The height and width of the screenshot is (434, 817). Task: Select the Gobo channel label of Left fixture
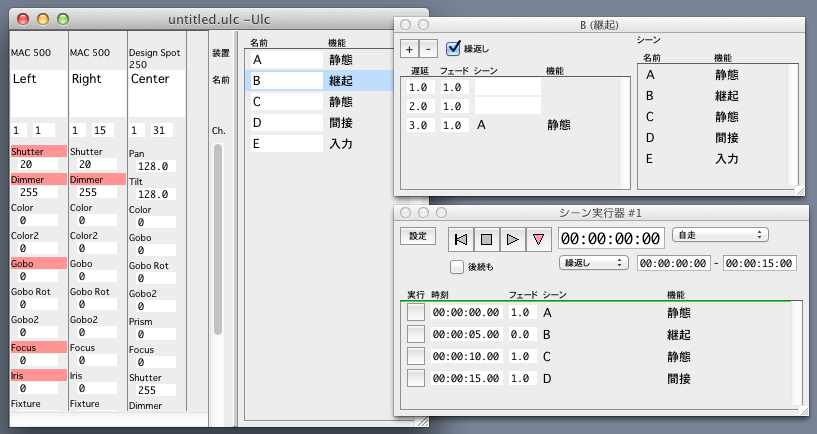pos(39,264)
